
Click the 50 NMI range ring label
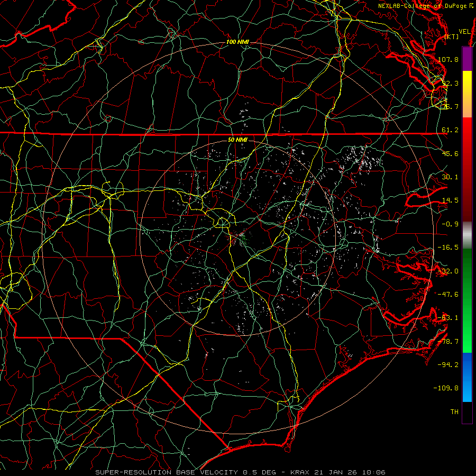(237, 140)
